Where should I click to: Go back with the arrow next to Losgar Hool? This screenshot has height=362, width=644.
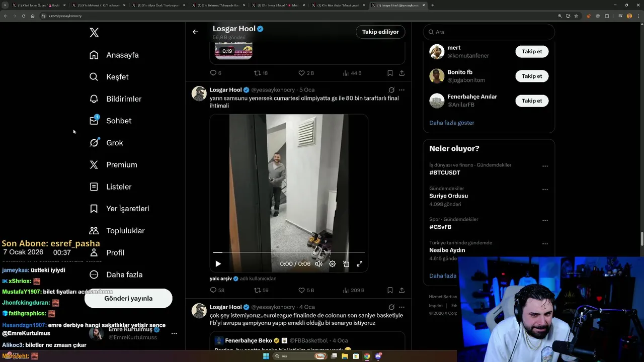click(196, 32)
